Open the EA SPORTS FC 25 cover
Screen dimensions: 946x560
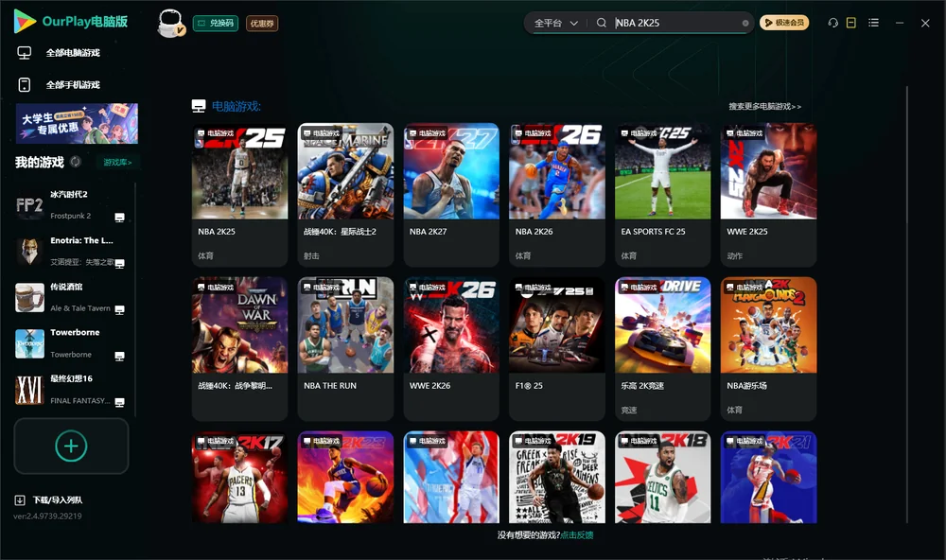pyautogui.click(x=662, y=171)
